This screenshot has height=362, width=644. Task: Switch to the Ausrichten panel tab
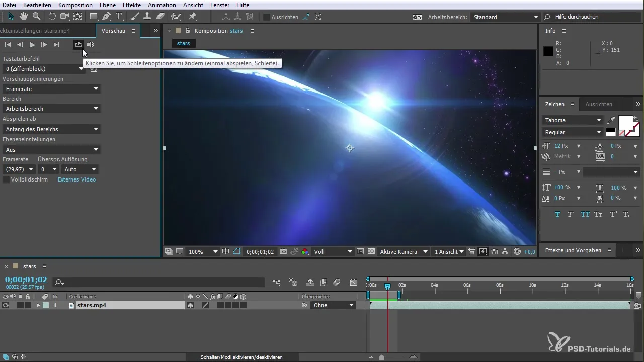599,104
